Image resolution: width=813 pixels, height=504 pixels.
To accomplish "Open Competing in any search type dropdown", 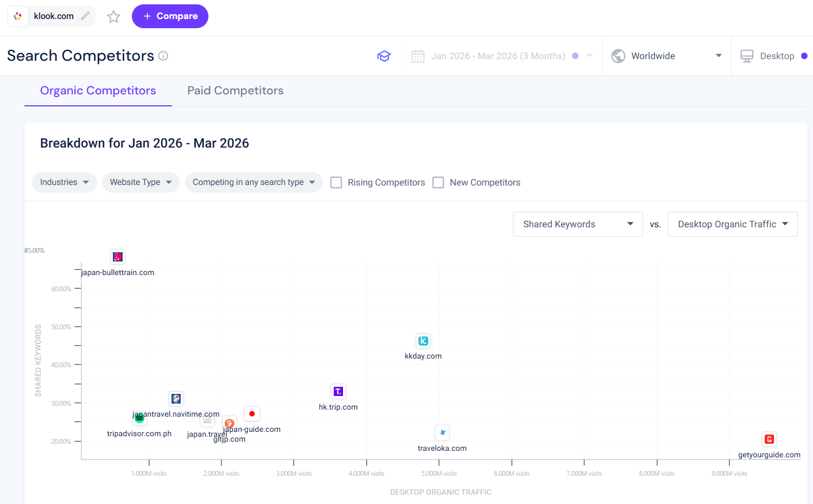I will tap(254, 182).
